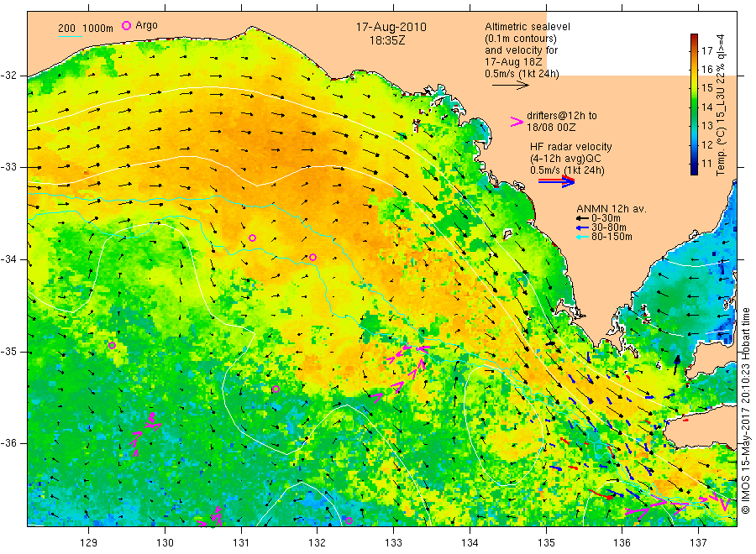Click the longitude axis label 129
Viewport: 756px width, 554px height.
click(89, 543)
